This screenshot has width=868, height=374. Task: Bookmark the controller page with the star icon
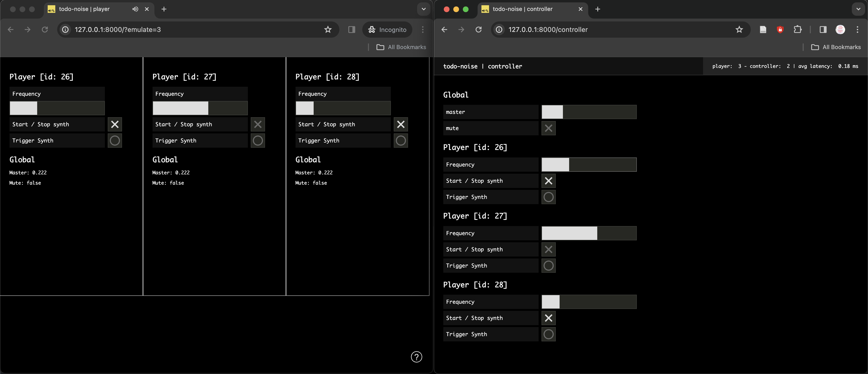(739, 30)
